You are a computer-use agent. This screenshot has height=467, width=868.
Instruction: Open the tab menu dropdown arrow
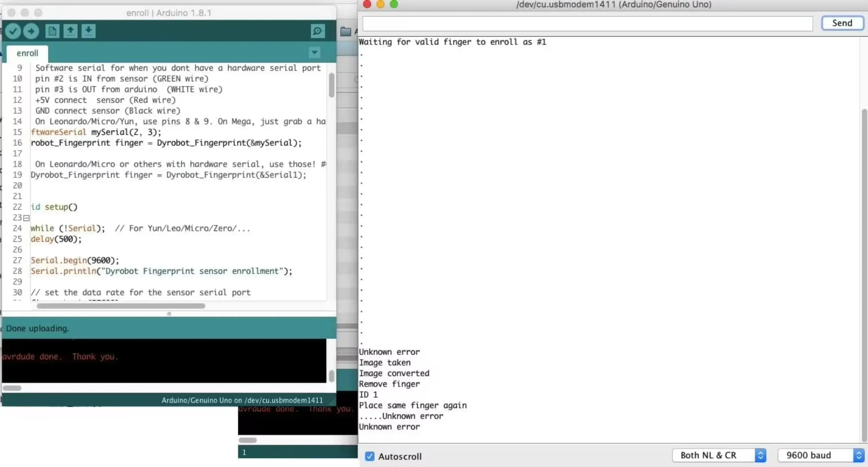[314, 53]
